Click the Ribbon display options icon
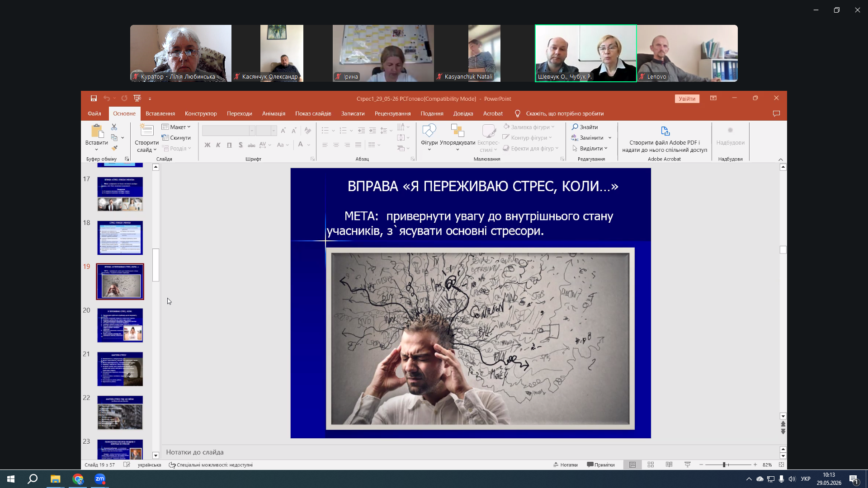Image resolution: width=868 pixels, height=488 pixels. (x=713, y=98)
